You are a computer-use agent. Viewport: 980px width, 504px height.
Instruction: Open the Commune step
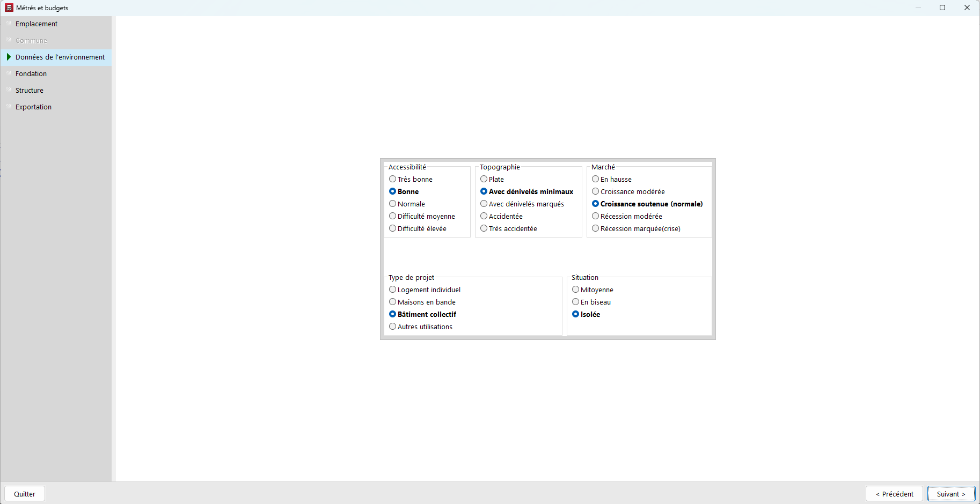56,41
